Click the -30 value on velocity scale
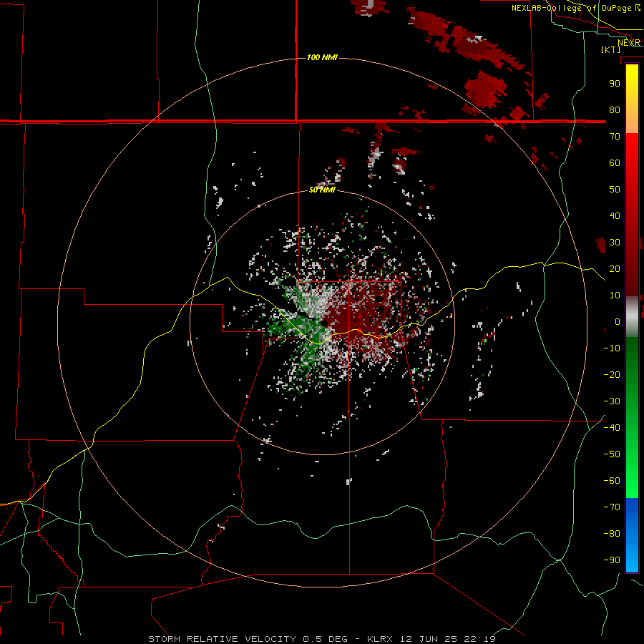Viewport: 644px width, 644px height. (x=612, y=401)
